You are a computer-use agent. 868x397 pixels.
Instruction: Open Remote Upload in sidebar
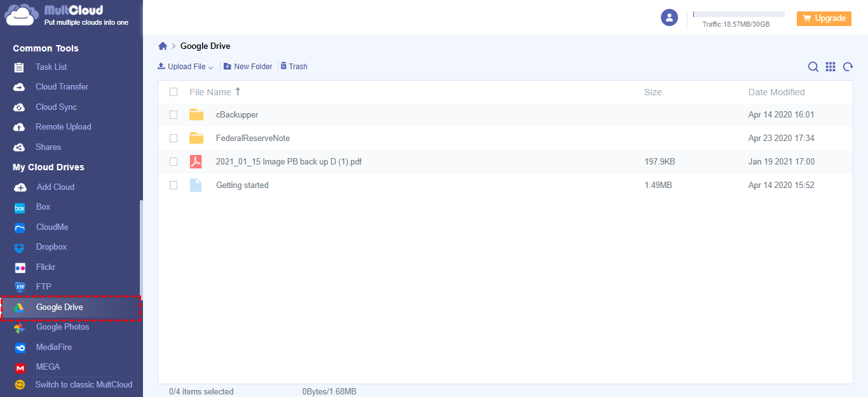64,126
